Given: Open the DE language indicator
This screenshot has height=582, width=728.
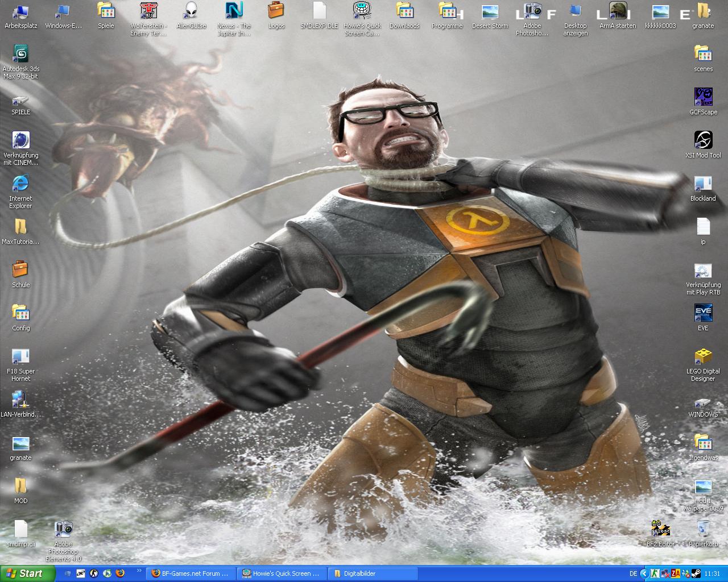Looking at the screenshot, I should (x=634, y=573).
